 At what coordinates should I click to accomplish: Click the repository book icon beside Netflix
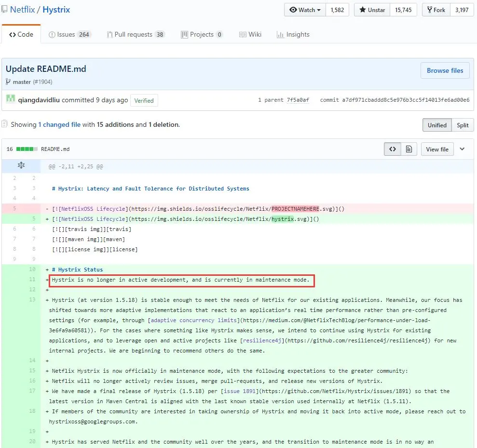tap(4, 10)
